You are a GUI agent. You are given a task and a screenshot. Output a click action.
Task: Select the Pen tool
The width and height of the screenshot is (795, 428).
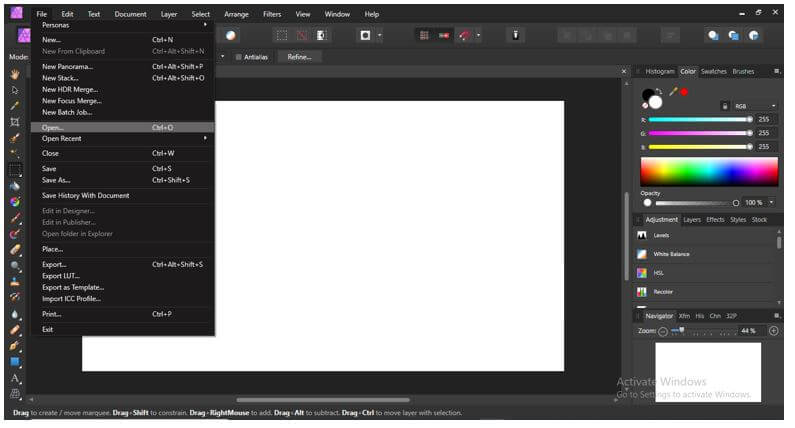click(x=15, y=346)
